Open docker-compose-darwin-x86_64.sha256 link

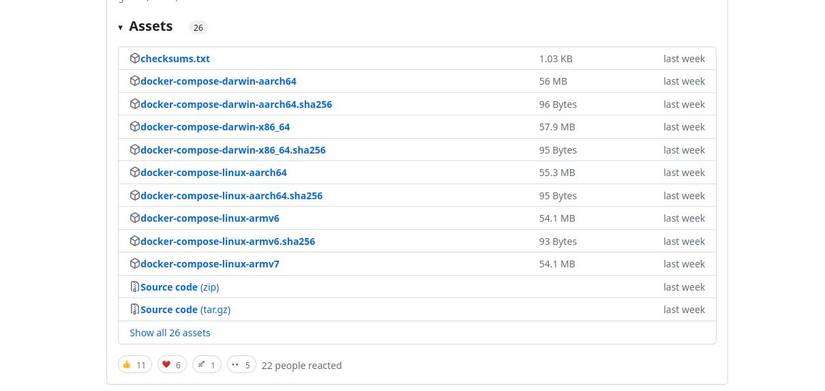pyautogui.click(x=233, y=150)
